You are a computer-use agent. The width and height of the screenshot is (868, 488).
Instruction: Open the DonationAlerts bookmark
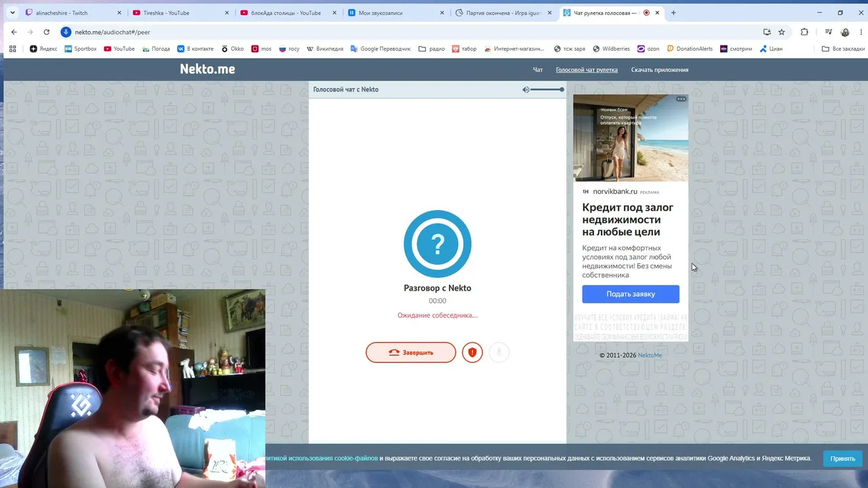(x=690, y=49)
